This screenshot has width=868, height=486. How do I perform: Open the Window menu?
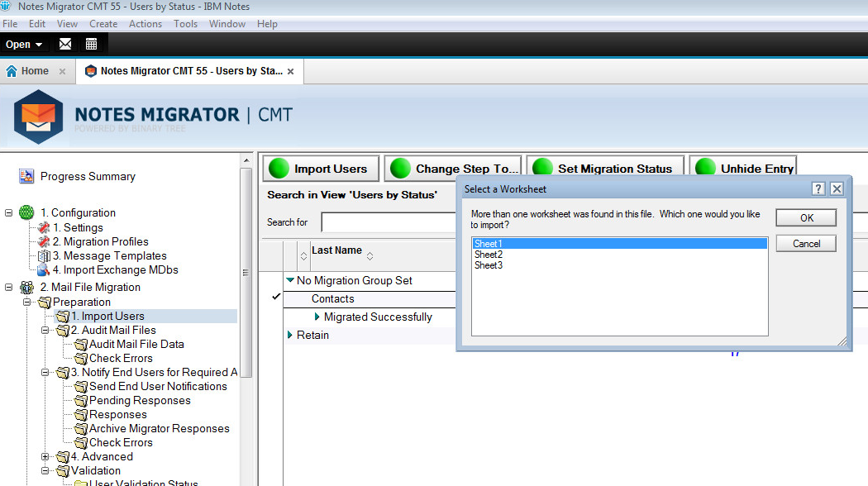pyautogui.click(x=227, y=24)
